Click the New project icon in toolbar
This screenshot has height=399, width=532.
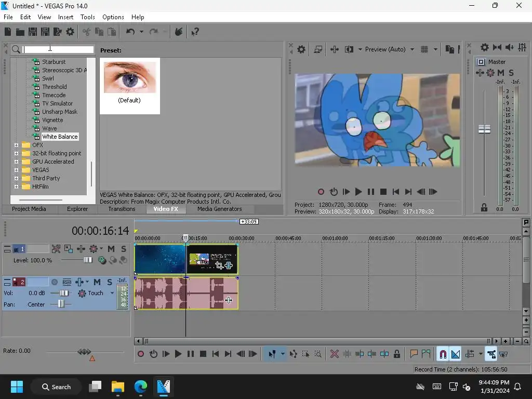(x=8, y=32)
